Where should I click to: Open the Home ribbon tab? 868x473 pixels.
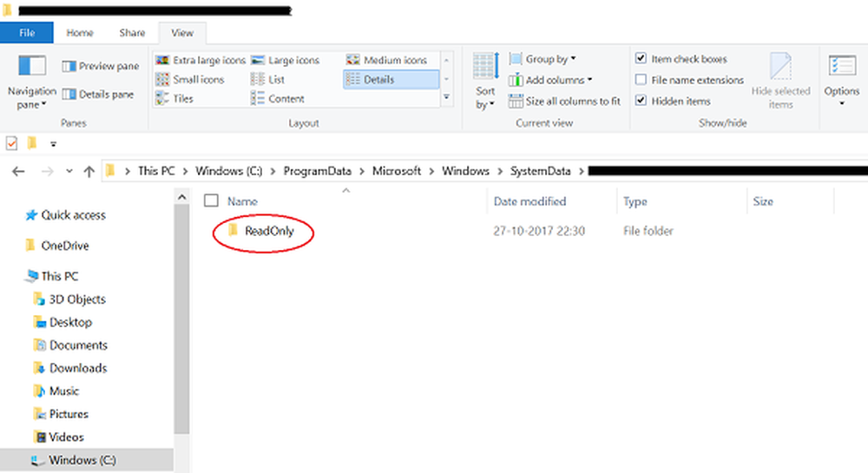coord(80,33)
